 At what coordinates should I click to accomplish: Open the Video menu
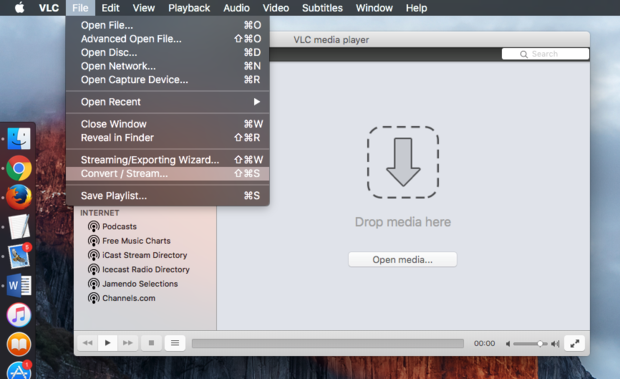tap(276, 8)
